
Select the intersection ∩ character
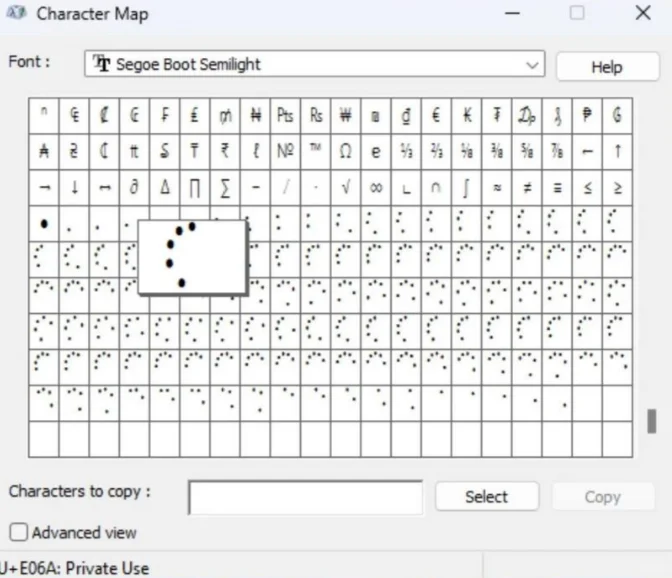pos(436,188)
